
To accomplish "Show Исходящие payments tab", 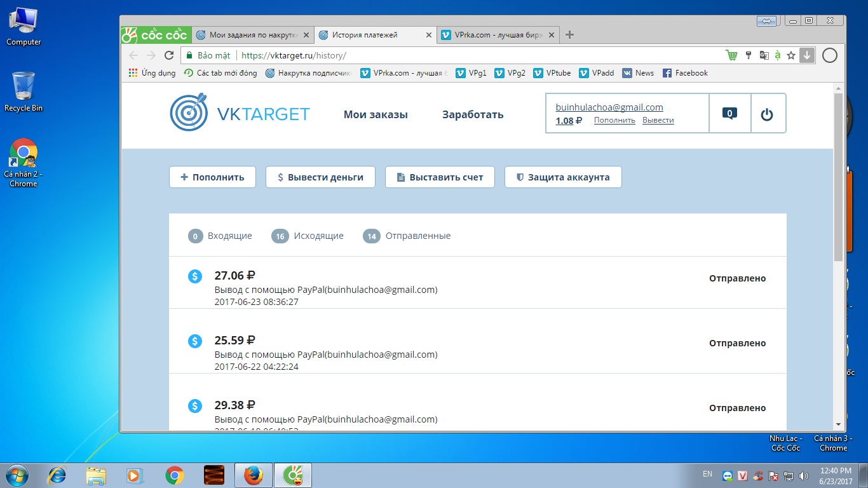I will (x=308, y=236).
